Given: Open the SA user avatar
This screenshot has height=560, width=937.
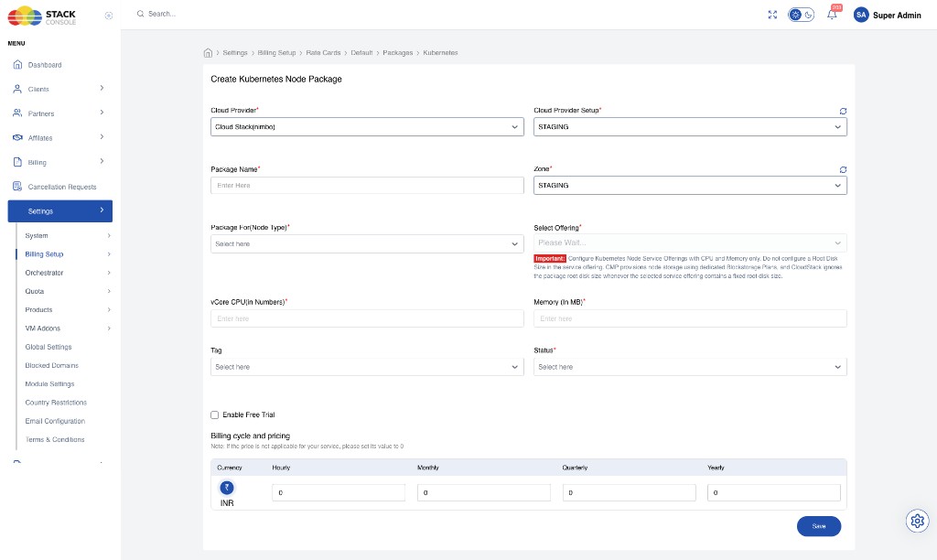Looking at the screenshot, I should pos(861,15).
